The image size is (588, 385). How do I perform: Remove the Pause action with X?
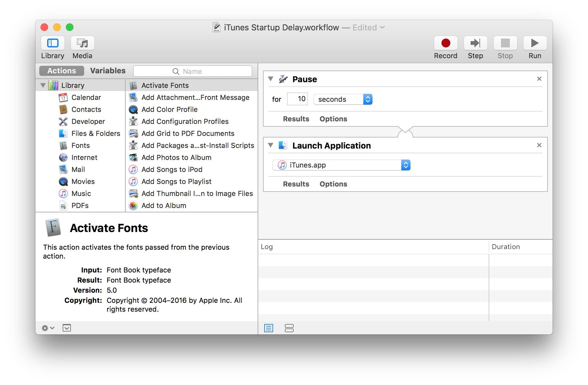539,79
